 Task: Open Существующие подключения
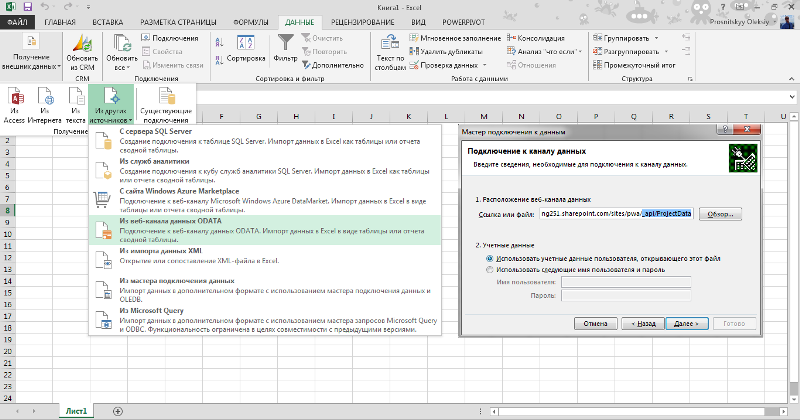coord(166,105)
